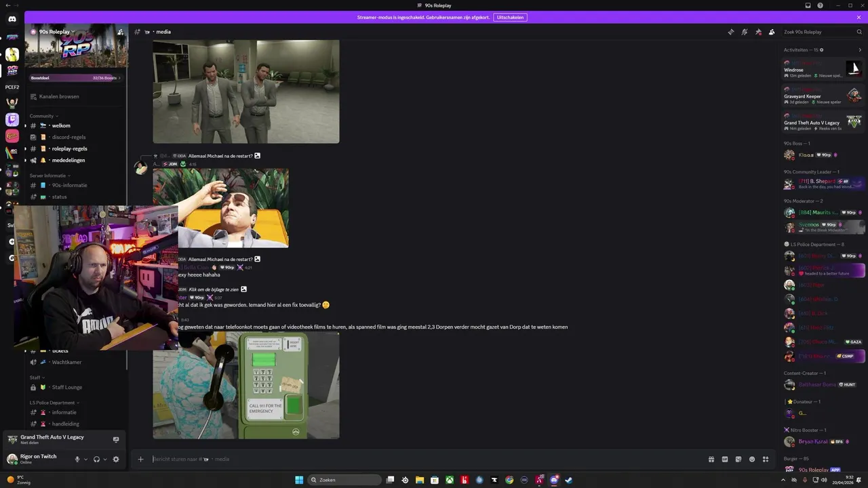Open the apps launcher icon in message bar
The width and height of the screenshot is (868, 488).
[x=766, y=459]
